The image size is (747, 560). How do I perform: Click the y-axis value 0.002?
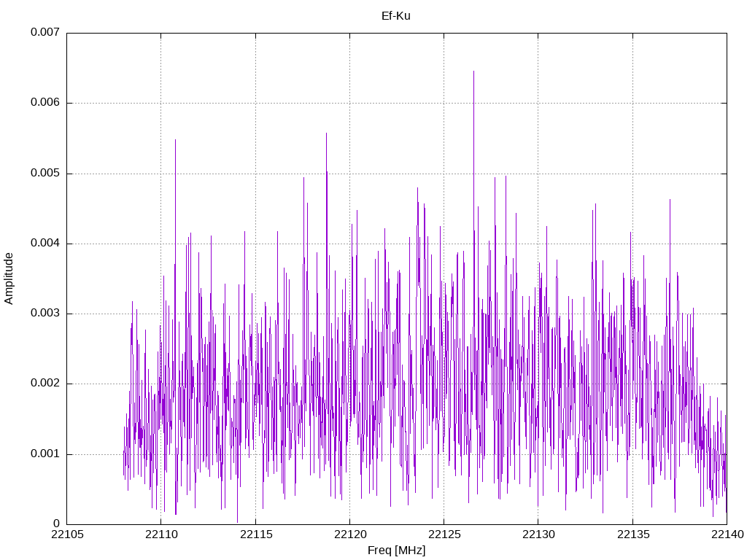[45, 384]
